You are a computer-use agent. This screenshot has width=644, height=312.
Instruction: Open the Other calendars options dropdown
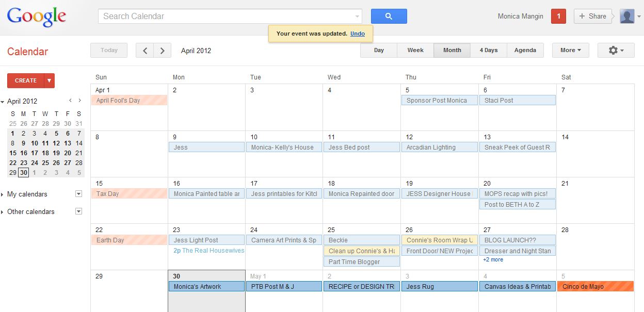(78, 211)
